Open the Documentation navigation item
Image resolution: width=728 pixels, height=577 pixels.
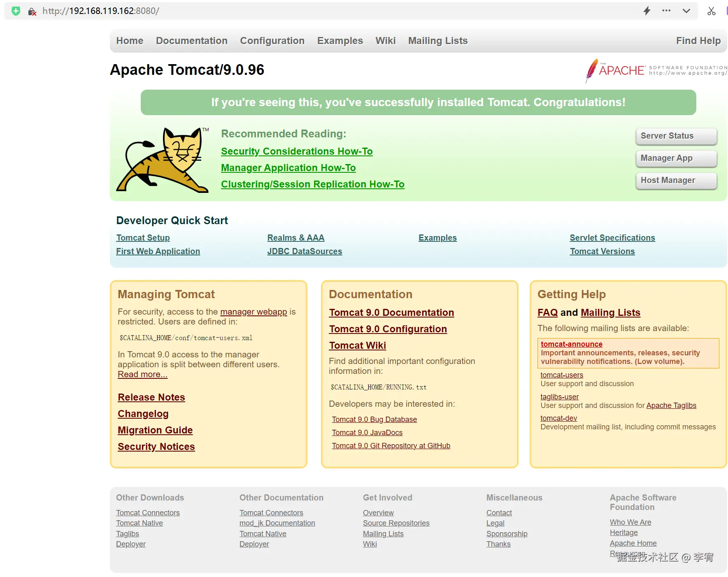192,41
